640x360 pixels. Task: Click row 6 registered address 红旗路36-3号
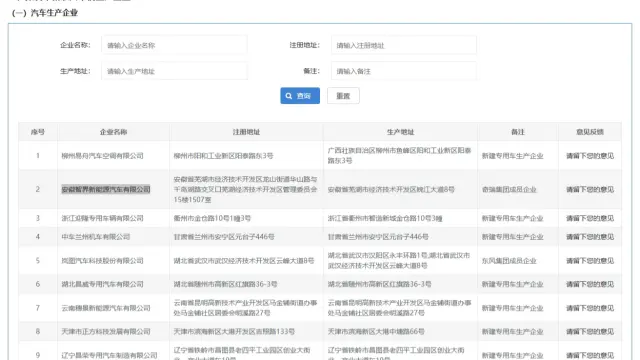coord(225,284)
